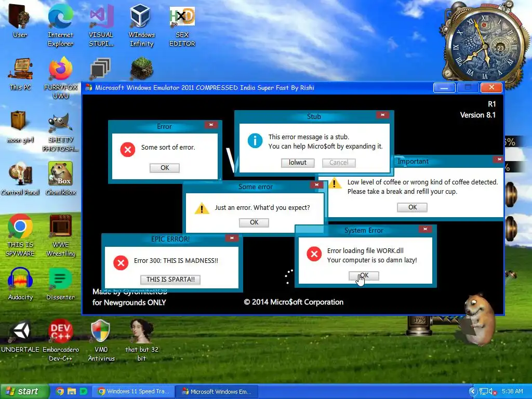Image resolution: width=532 pixels, height=399 pixels.
Task: Click 'for Newgrounds ONLY' text
Action: [x=129, y=302]
